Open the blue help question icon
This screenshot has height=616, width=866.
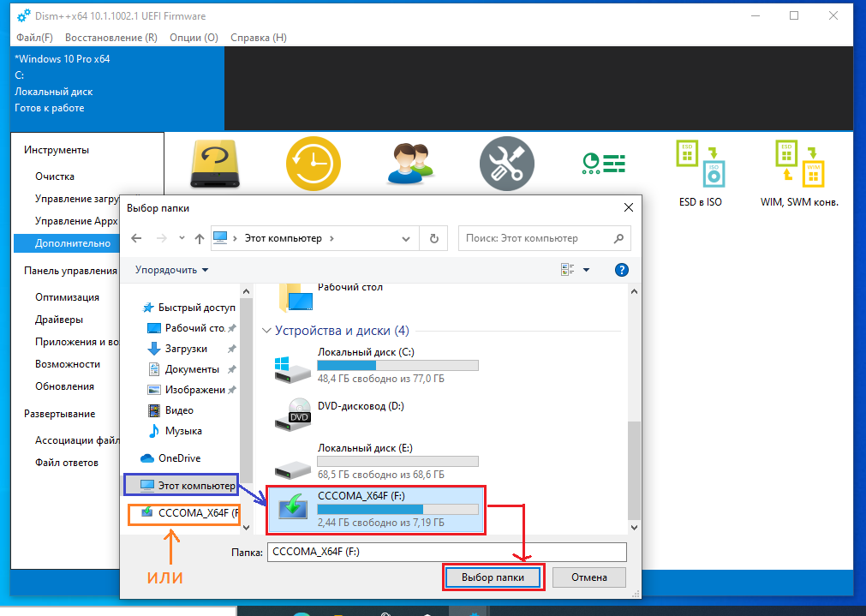tap(621, 270)
